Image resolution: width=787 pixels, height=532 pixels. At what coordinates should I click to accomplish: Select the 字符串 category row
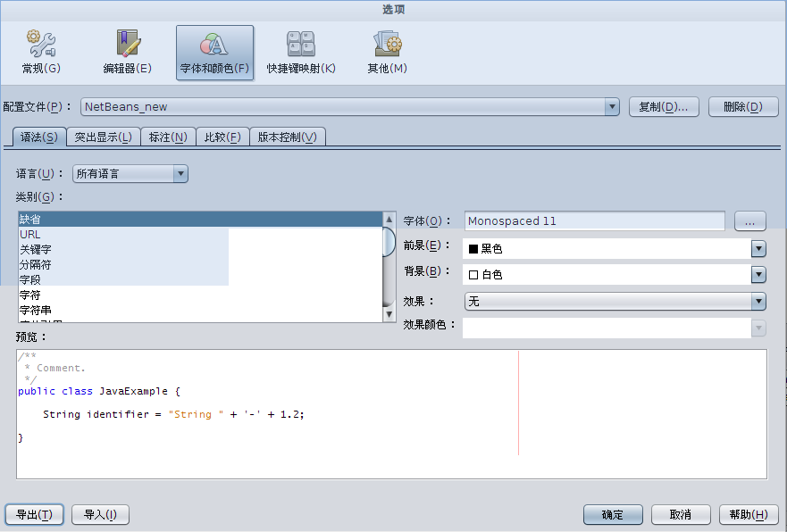(x=200, y=310)
